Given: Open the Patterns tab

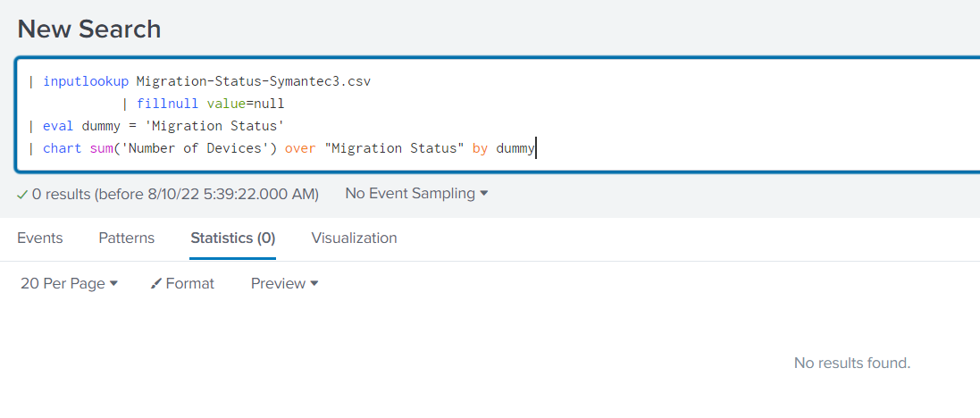Looking at the screenshot, I should [x=126, y=238].
